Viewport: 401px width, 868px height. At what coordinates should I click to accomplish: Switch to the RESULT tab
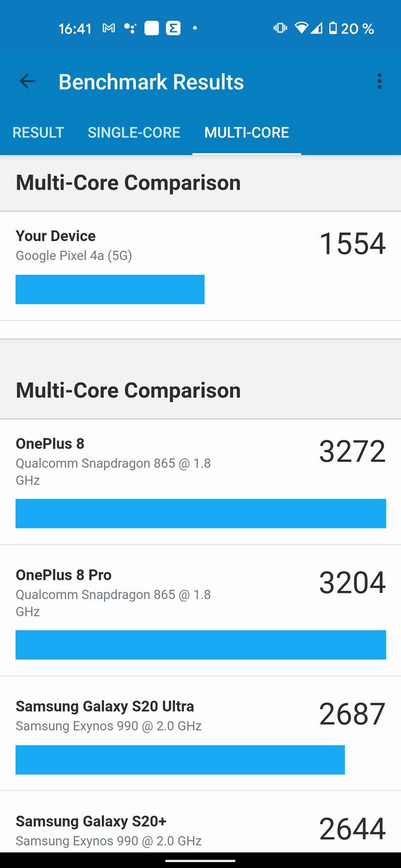pos(38,133)
